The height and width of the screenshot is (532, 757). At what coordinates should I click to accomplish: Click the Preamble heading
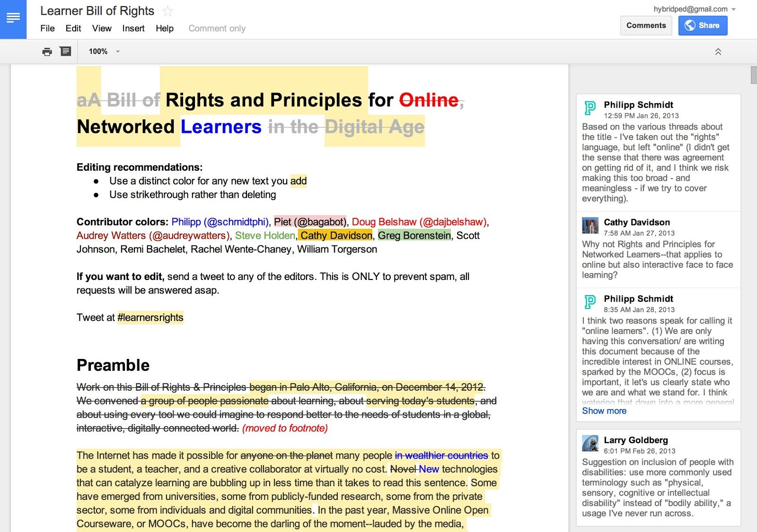pyautogui.click(x=113, y=365)
